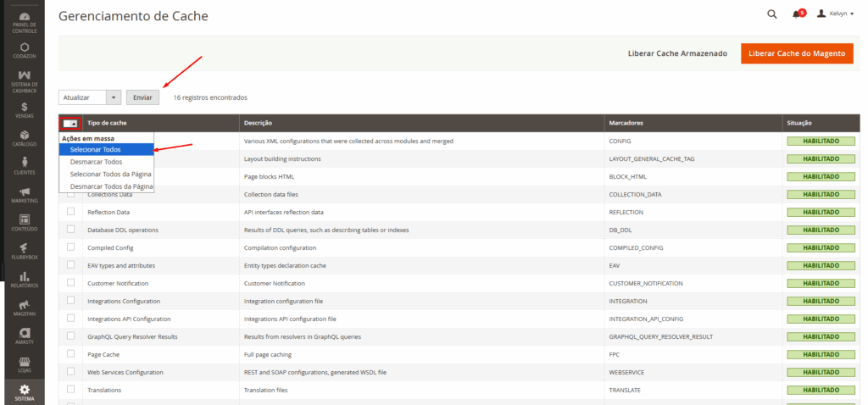Open the Relatórios bar chart icon
868x405 pixels.
pos(25,280)
